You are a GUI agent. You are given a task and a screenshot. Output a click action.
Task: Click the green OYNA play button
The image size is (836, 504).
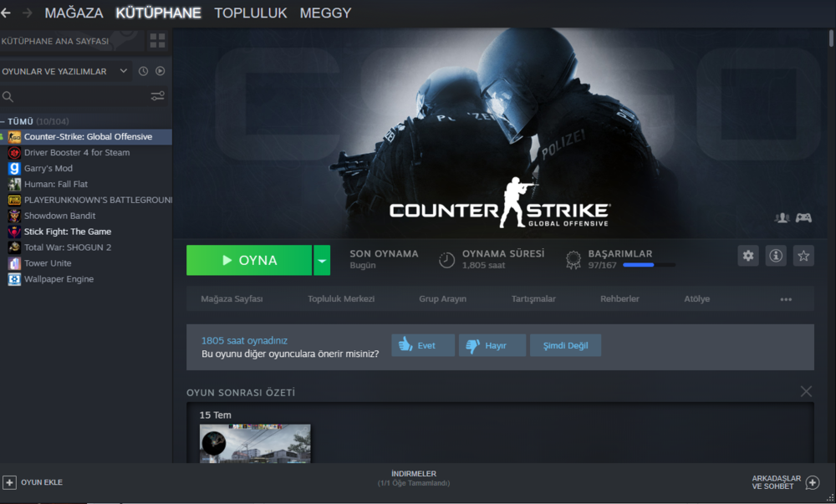click(249, 261)
